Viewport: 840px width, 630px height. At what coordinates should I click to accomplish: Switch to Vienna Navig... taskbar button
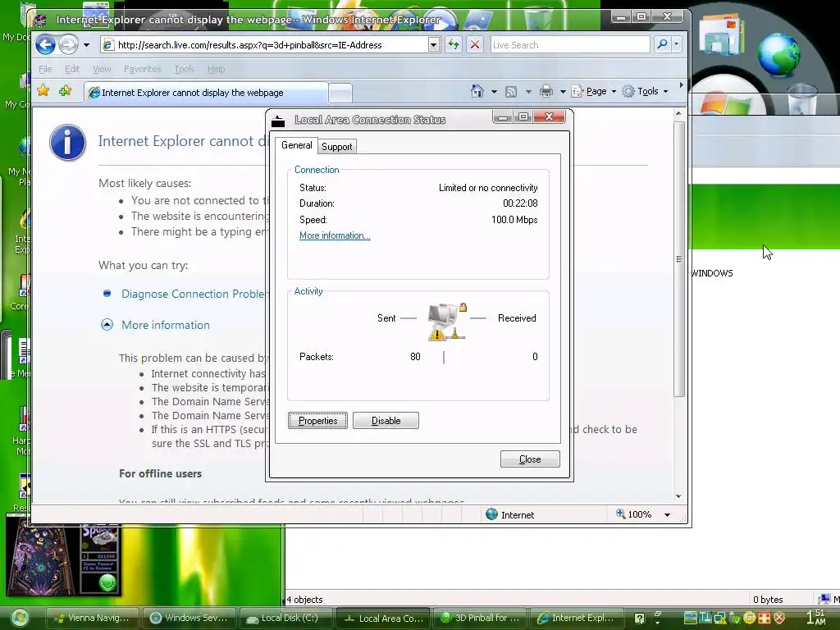(92, 618)
